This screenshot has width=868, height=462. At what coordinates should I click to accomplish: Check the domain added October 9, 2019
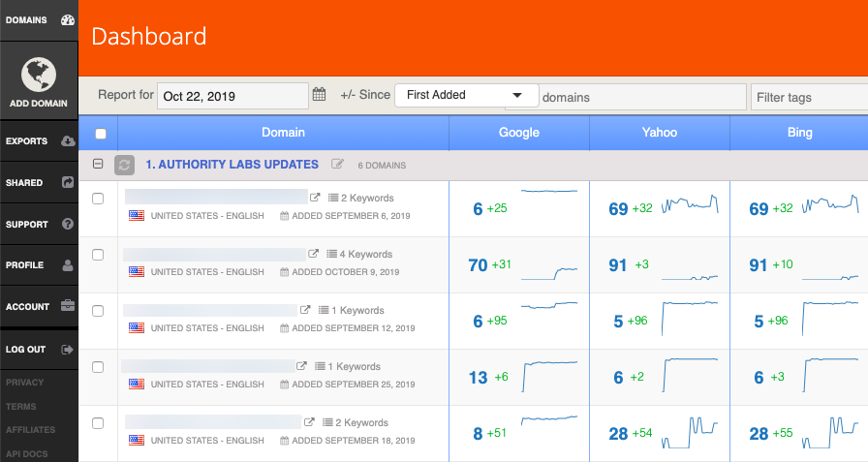click(98, 255)
